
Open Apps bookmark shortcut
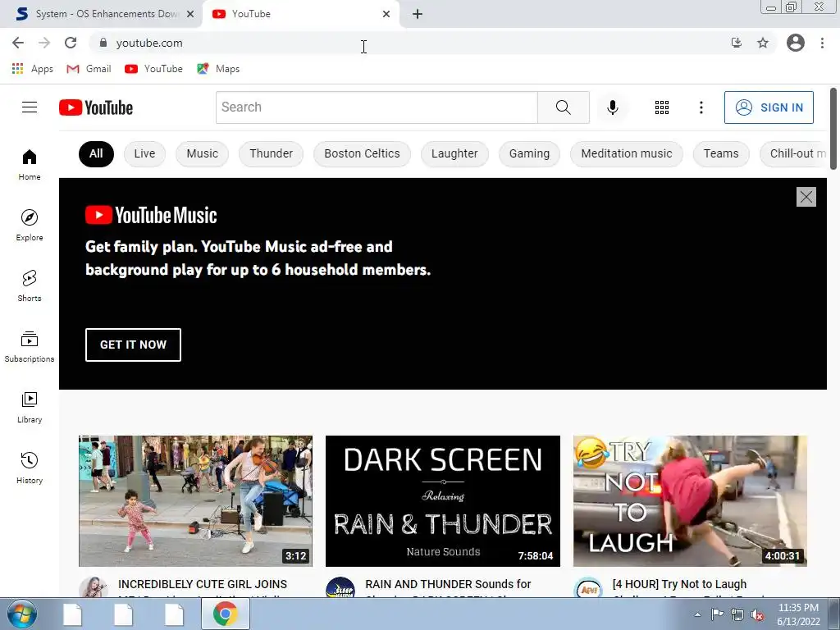tap(33, 69)
